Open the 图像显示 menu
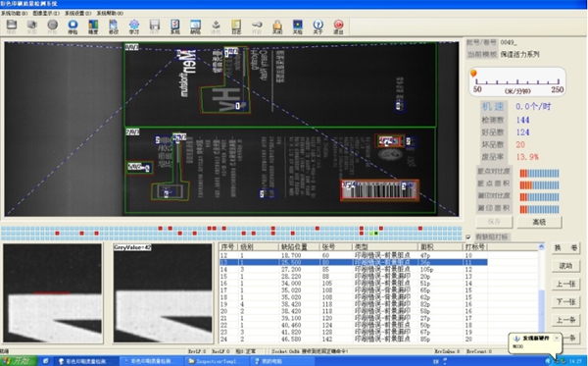This screenshot has height=366, width=588. click(46, 13)
